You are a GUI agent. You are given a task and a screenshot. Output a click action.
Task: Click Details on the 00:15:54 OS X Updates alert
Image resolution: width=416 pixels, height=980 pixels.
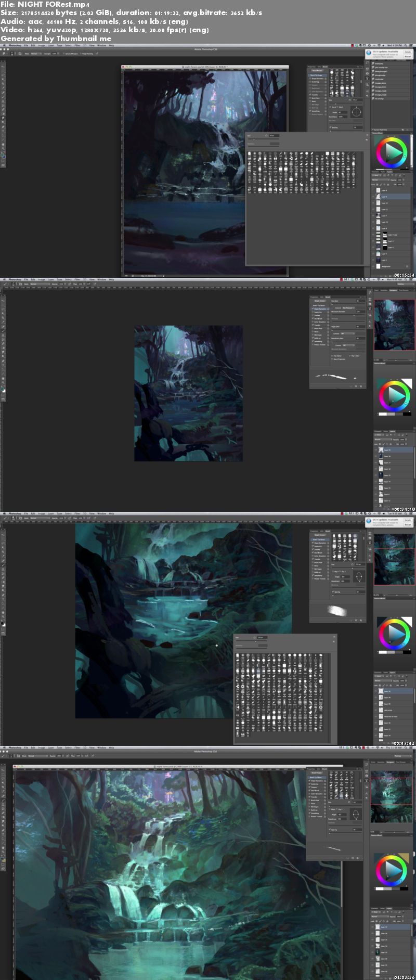click(408, 52)
